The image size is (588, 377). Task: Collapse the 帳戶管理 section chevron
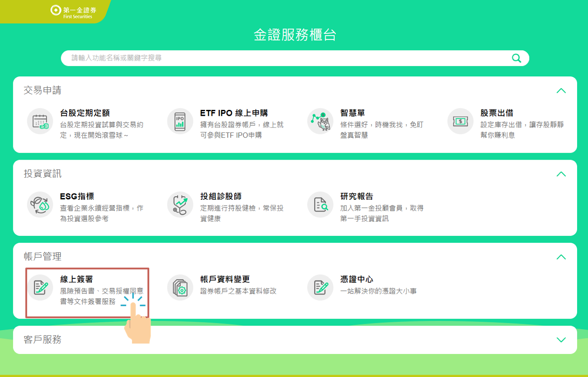(x=561, y=257)
